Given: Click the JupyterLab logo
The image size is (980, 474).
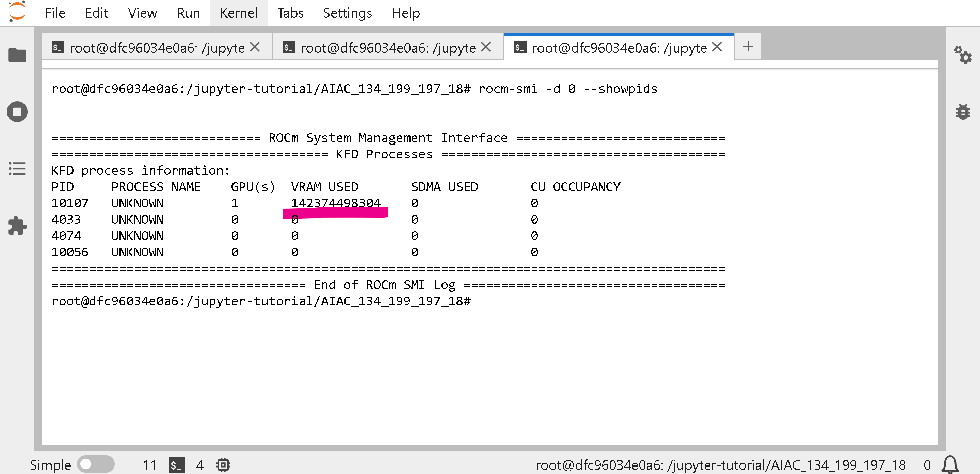Looking at the screenshot, I should pyautogui.click(x=17, y=12).
